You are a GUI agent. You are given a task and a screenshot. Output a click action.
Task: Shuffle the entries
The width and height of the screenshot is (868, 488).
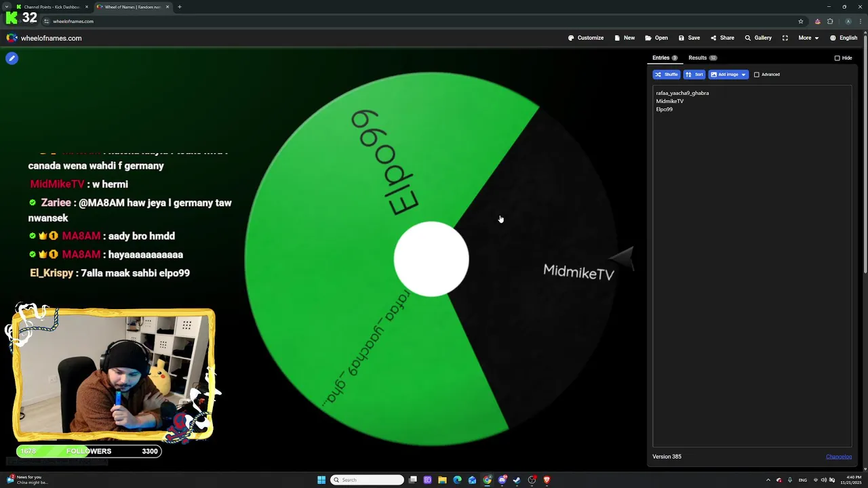pyautogui.click(x=666, y=75)
